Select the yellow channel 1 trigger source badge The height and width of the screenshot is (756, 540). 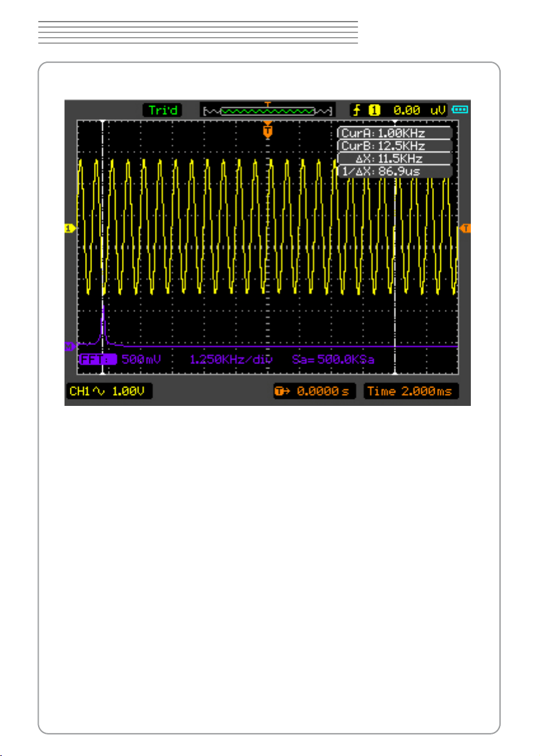tap(374, 110)
